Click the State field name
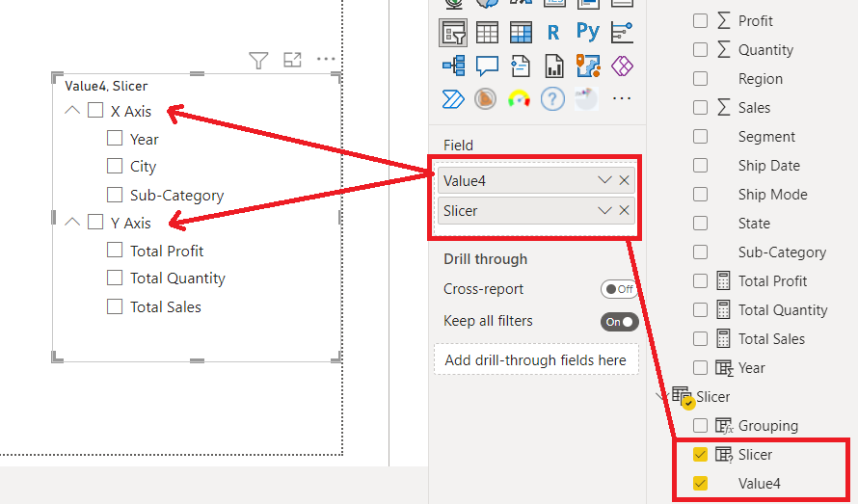 pos(754,224)
